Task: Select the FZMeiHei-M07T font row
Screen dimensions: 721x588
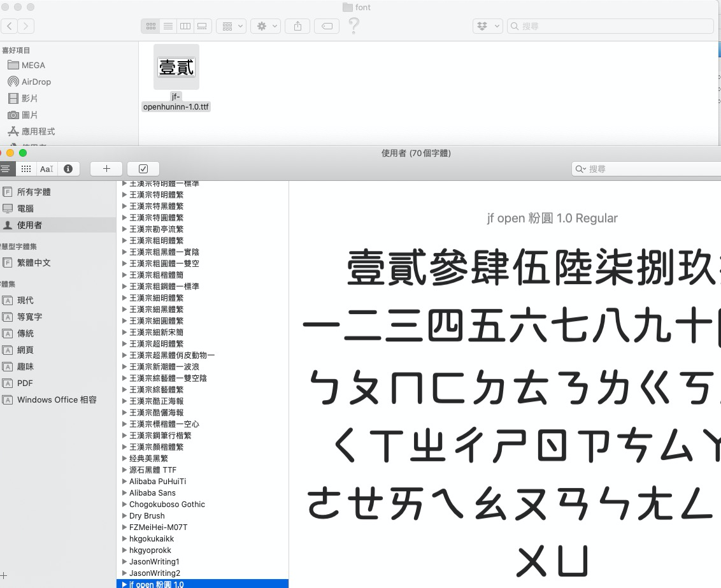Action: (x=203, y=527)
